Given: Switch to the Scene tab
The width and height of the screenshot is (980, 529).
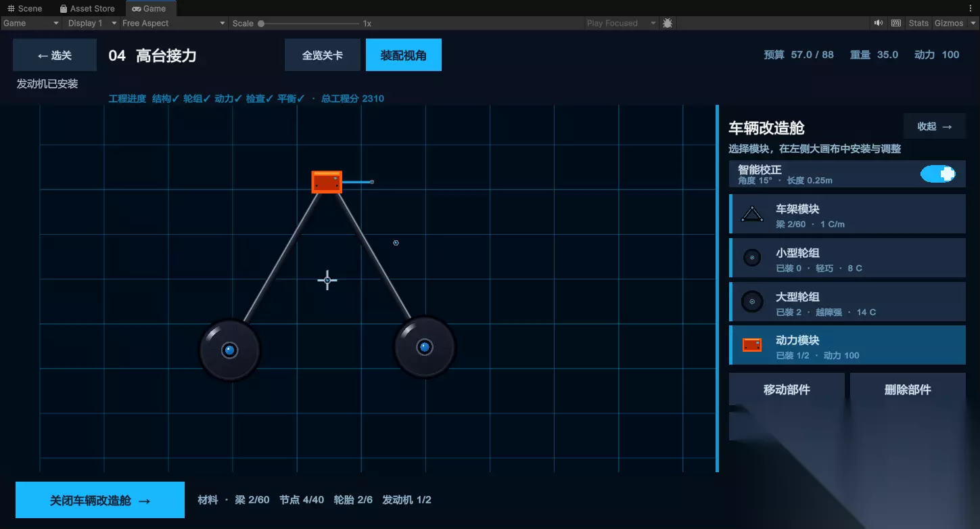Looking at the screenshot, I should point(25,9).
